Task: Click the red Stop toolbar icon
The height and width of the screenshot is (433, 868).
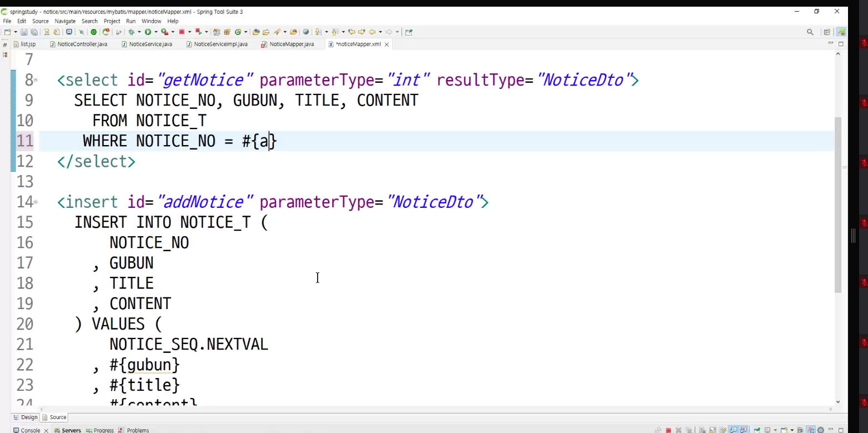Action: tap(182, 32)
